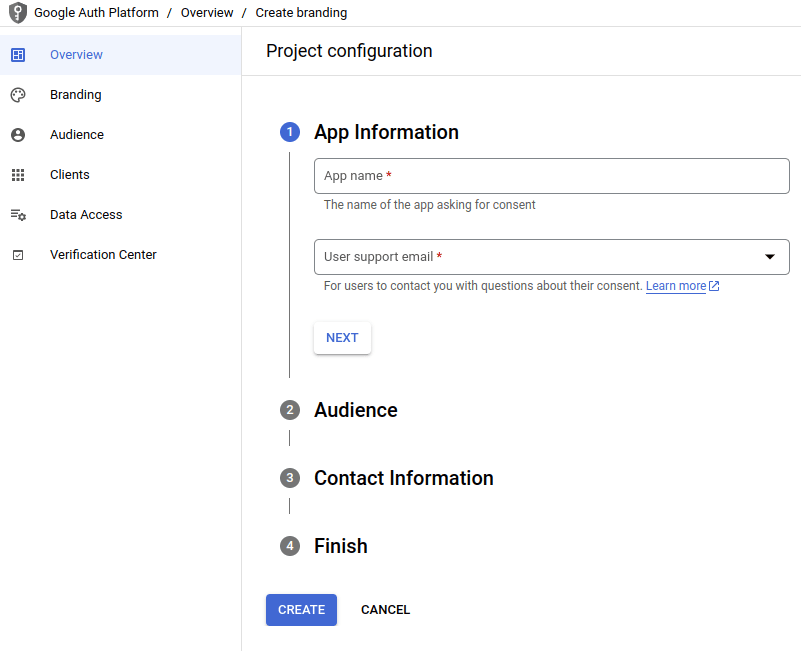Expand the Audience step
Image resolution: width=801 pixels, height=651 pixels.
click(355, 410)
